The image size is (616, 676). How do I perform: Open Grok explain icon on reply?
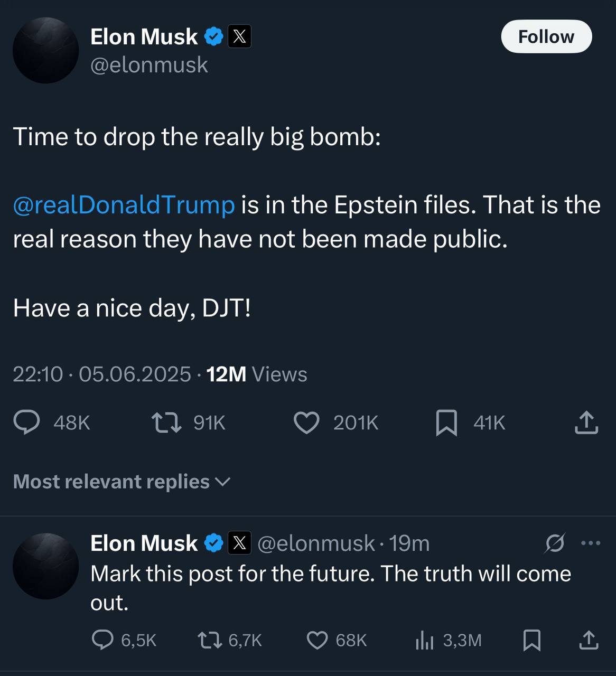[x=555, y=543]
